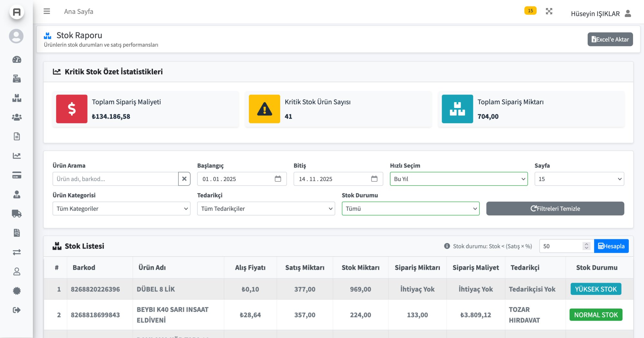
Task: Open the dashboard gauge icon in sidebar
Action: (17, 59)
